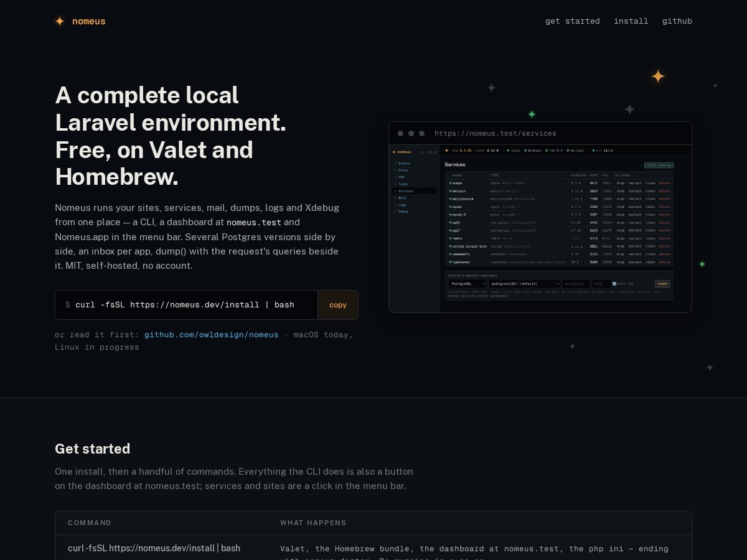Stop the dumps service in preview

coord(621,183)
